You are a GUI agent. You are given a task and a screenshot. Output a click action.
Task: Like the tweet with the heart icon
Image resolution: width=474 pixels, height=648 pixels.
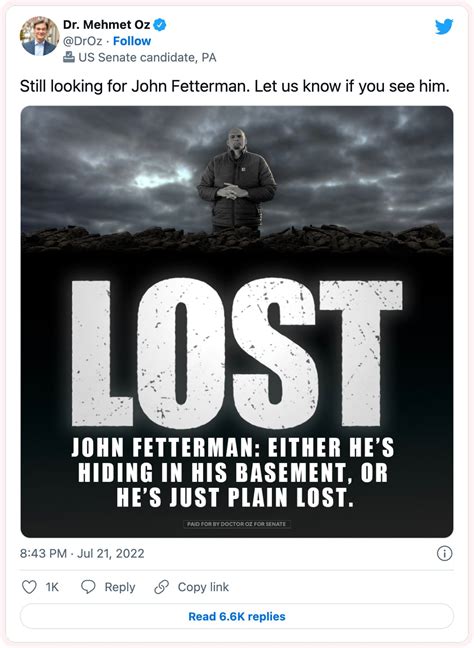(29, 587)
